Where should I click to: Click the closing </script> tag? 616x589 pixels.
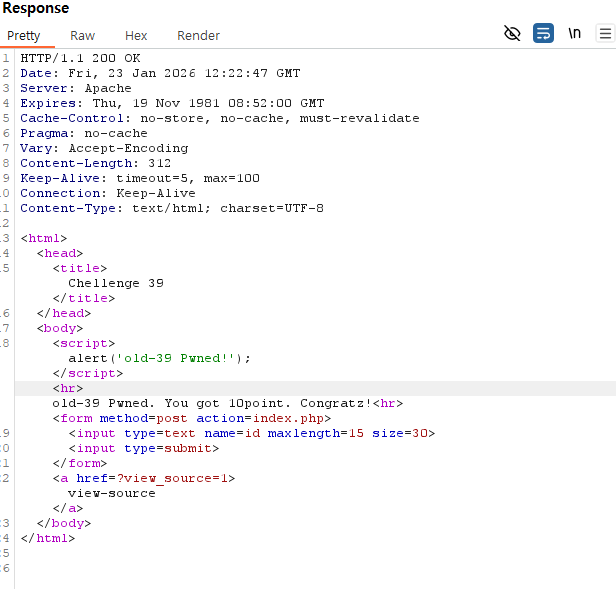tap(88, 373)
